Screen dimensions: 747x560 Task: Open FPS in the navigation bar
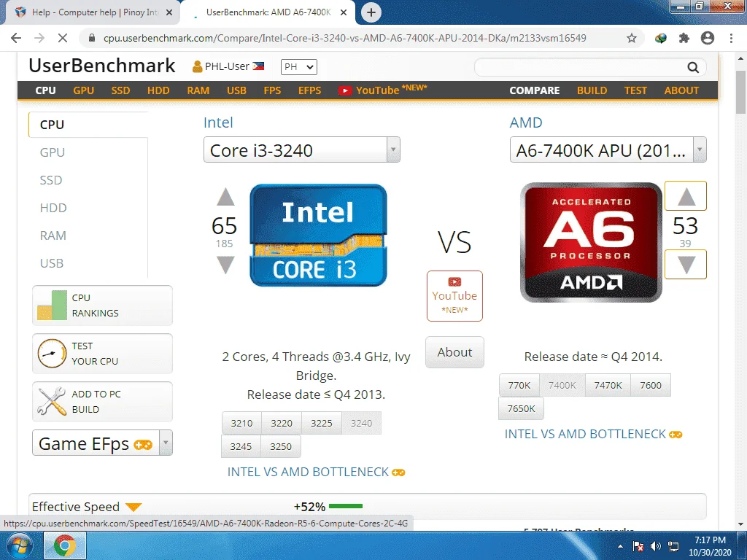click(272, 90)
